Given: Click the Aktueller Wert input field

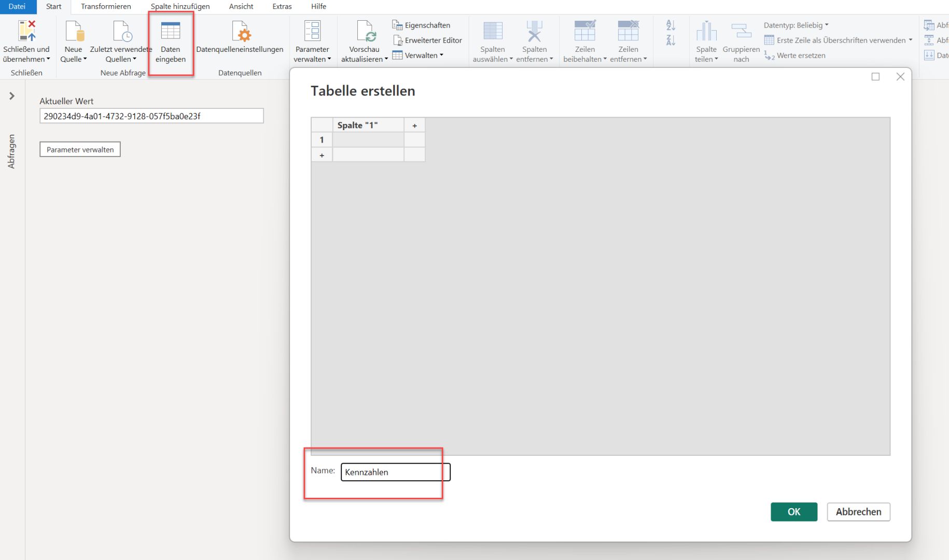Looking at the screenshot, I should (x=151, y=116).
